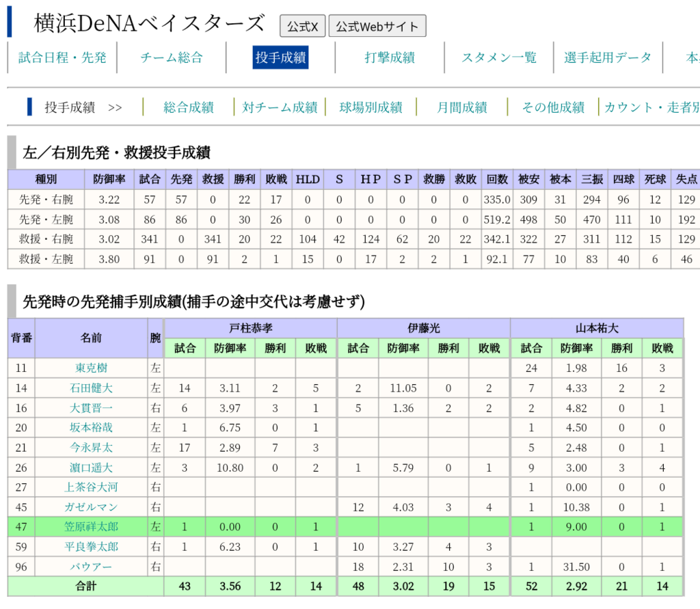Open the 公式Webサイト button
Screen dimensions: 700x609
[377, 27]
